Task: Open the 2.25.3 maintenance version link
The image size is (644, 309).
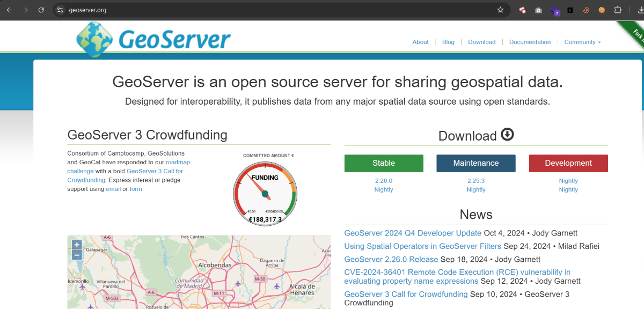Action: (476, 181)
